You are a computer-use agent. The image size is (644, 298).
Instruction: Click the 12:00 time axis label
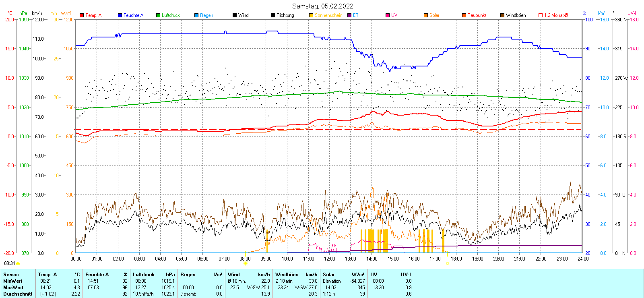coord(330,259)
